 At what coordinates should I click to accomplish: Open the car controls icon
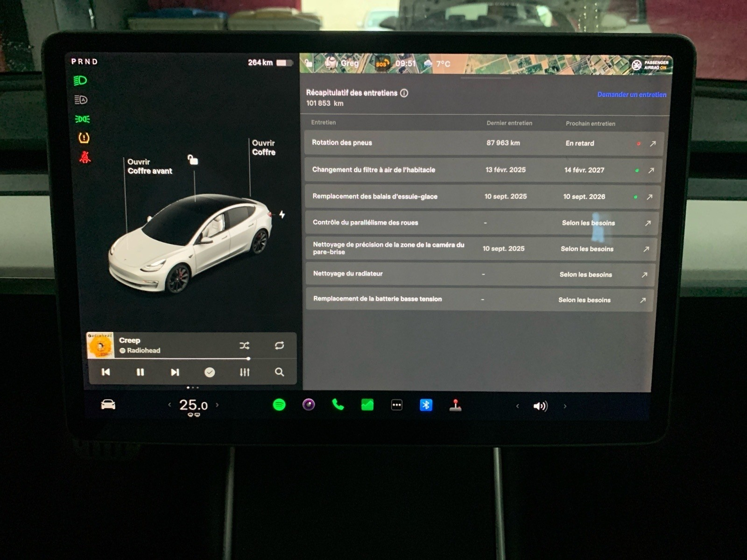click(108, 405)
